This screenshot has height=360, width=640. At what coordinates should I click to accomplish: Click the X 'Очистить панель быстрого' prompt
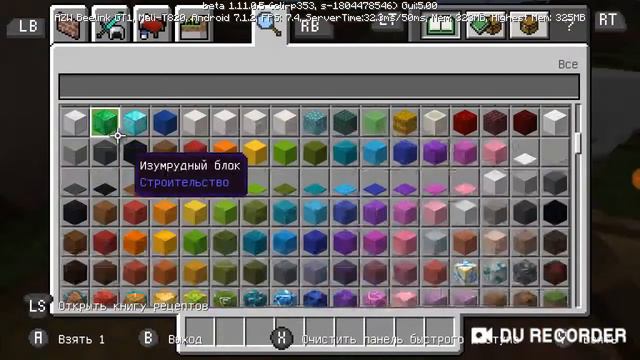pyautogui.click(x=367, y=338)
